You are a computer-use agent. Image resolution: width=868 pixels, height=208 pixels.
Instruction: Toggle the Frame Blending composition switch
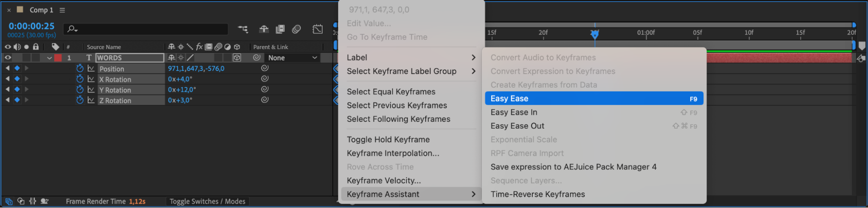(280, 29)
